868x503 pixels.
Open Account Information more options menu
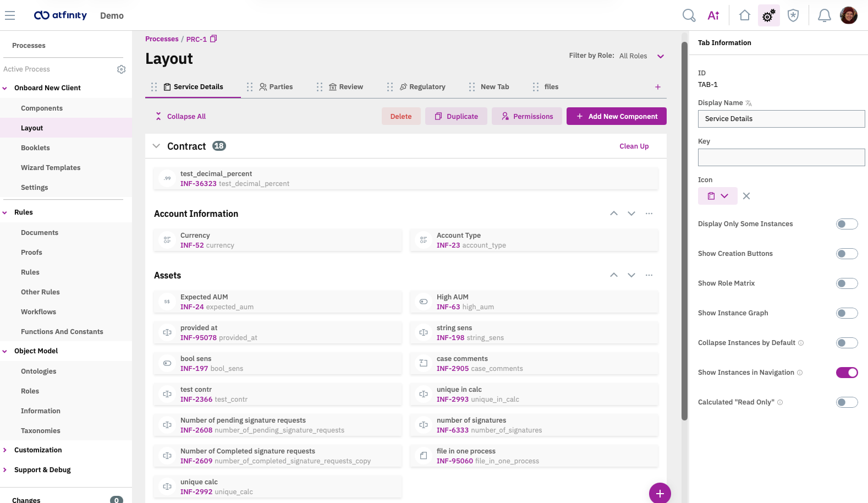click(x=649, y=214)
